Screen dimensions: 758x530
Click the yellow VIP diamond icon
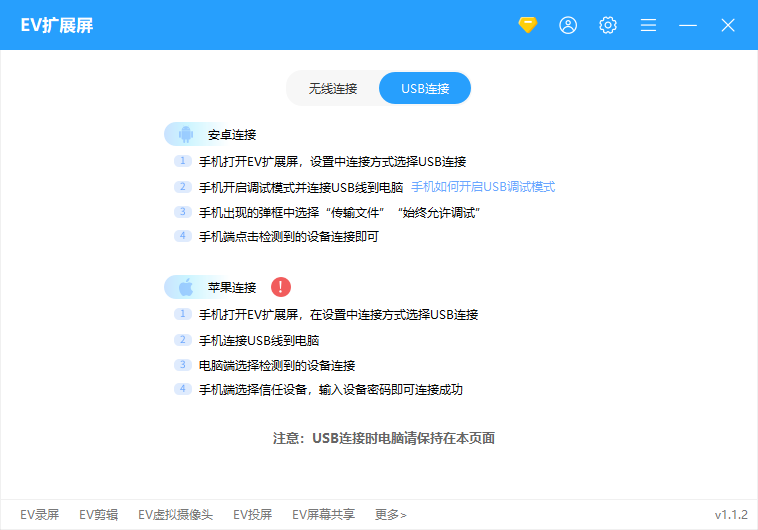[x=527, y=25]
